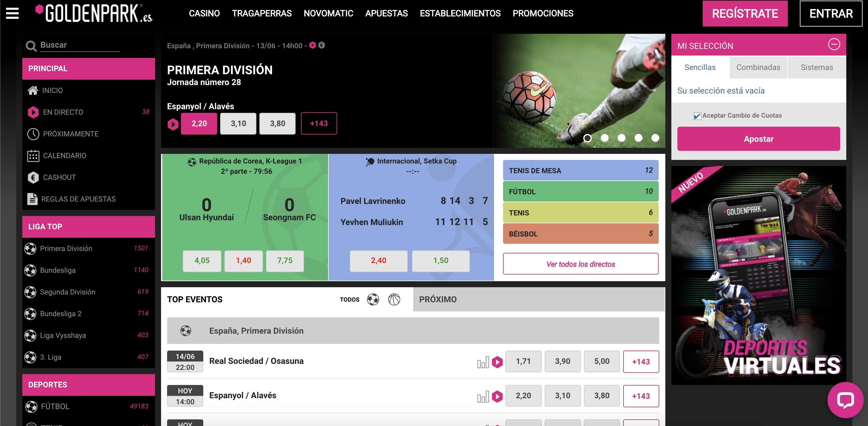The width and height of the screenshot is (868, 426).
Task: Open statistics icon for Espanyol / Alavés row
Action: 483,397
